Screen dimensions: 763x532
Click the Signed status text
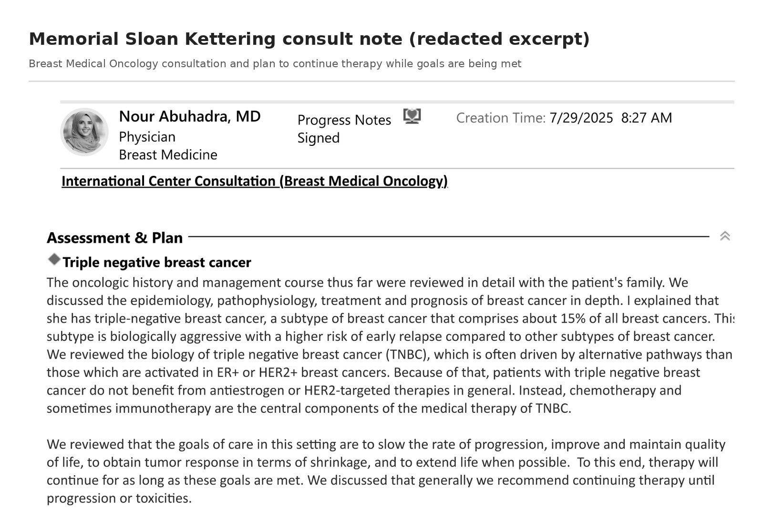pos(319,138)
